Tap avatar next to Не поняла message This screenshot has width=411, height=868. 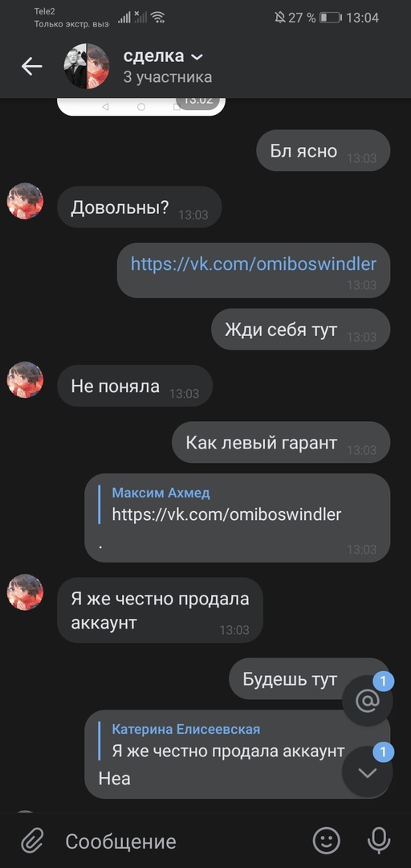point(25,379)
